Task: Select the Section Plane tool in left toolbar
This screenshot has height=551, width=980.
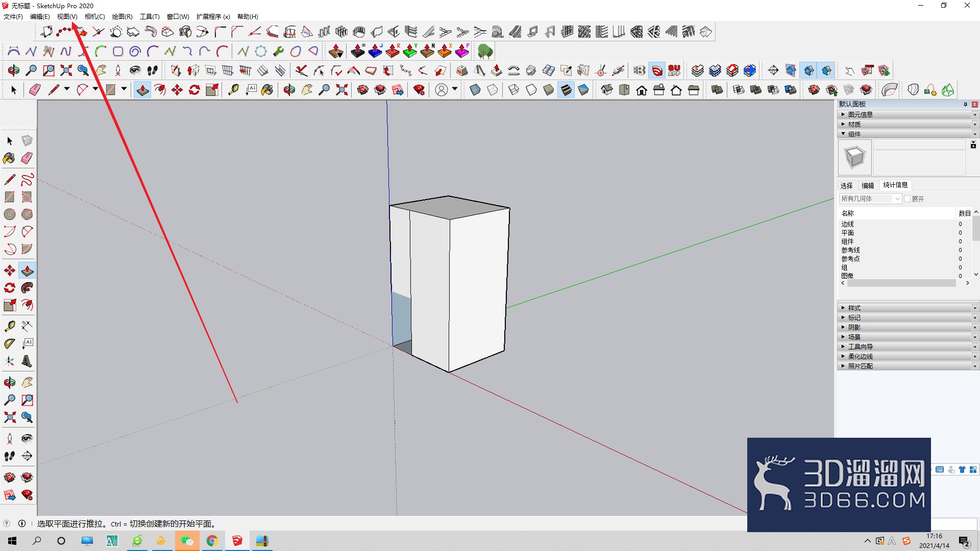Action: point(27,456)
